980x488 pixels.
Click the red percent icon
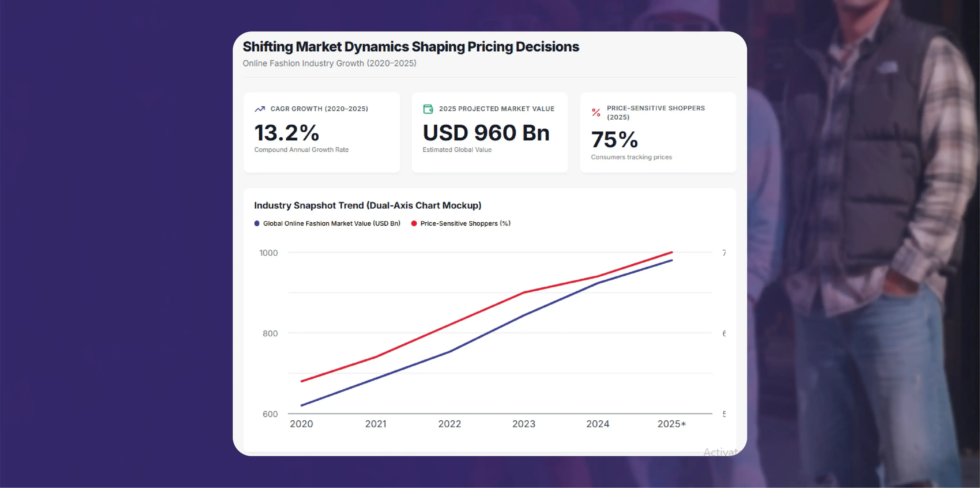coord(596,112)
